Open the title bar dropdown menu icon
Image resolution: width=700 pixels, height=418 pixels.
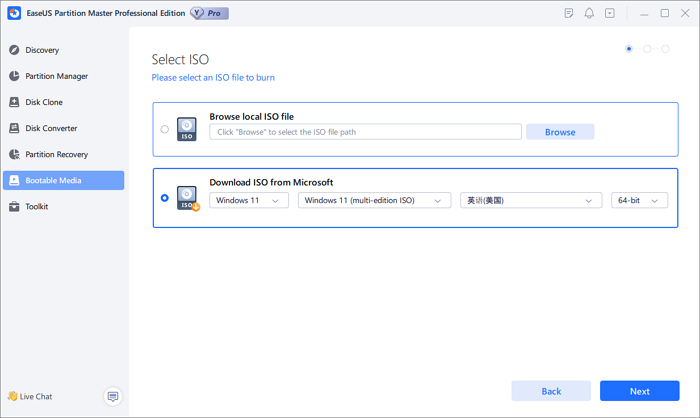click(x=610, y=13)
